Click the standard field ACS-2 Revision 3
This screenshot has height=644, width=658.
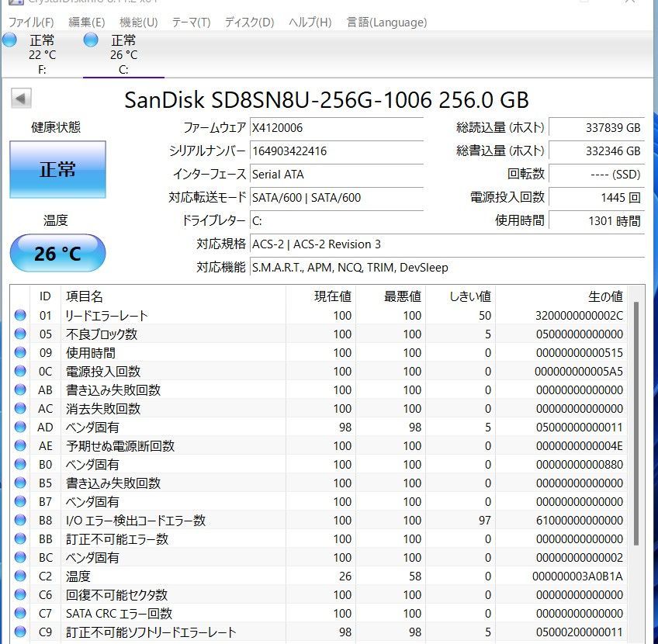(448, 244)
